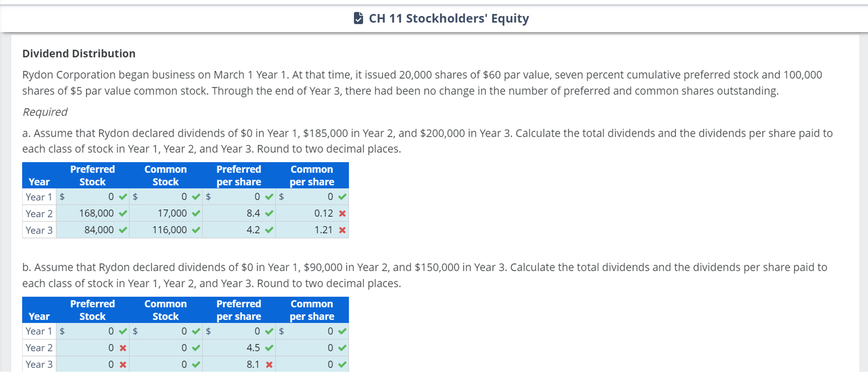Screen dimensions: 868x382
Task: Click the Year 2 row label in part a table
Action: tap(39, 213)
